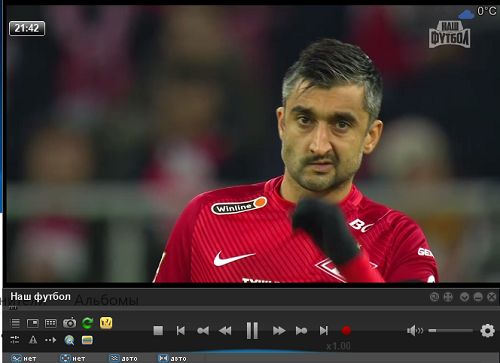This screenshot has height=363, width=500.
Task: Open the channel list icon
Action: pos(15,323)
